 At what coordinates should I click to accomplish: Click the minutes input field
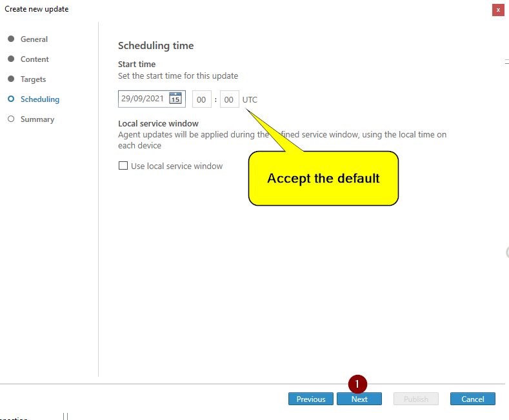tap(229, 99)
